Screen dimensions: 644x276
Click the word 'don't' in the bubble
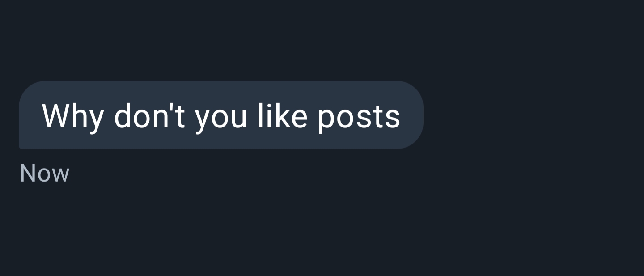[x=149, y=115]
